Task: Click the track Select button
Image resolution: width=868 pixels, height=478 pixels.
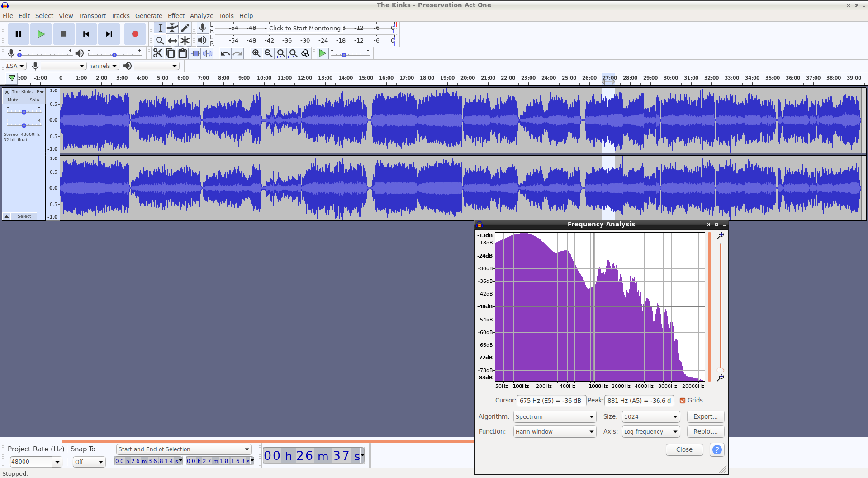Action: (x=24, y=217)
